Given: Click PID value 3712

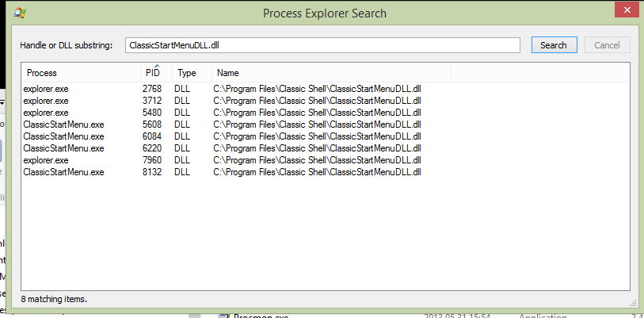Looking at the screenshot, I should point(152,101).
